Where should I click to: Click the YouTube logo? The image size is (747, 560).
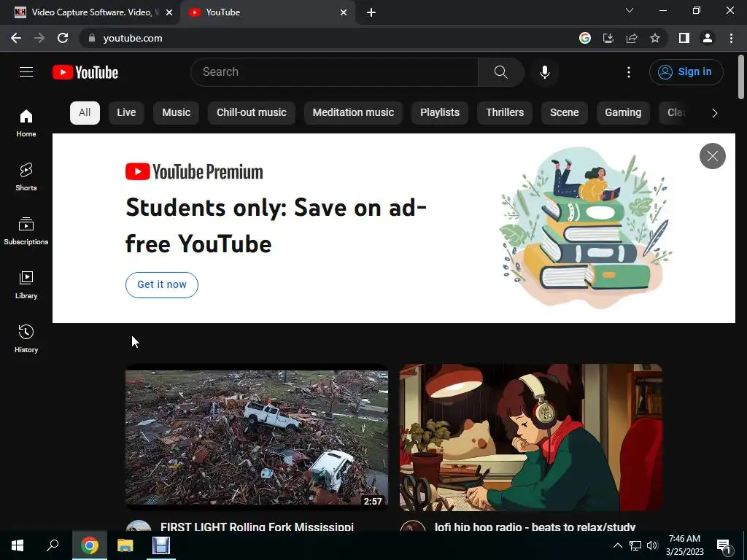[x=85, y=72]
